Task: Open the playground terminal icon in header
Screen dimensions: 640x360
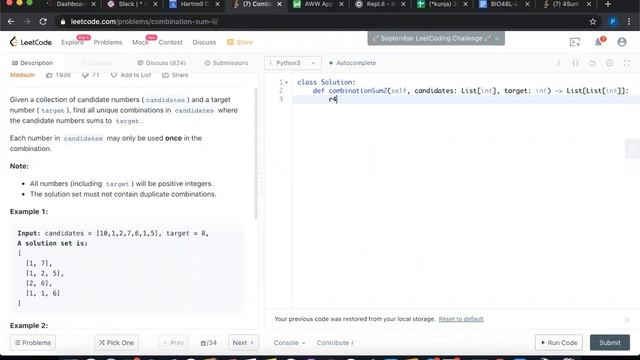Action: pos(575,42)
